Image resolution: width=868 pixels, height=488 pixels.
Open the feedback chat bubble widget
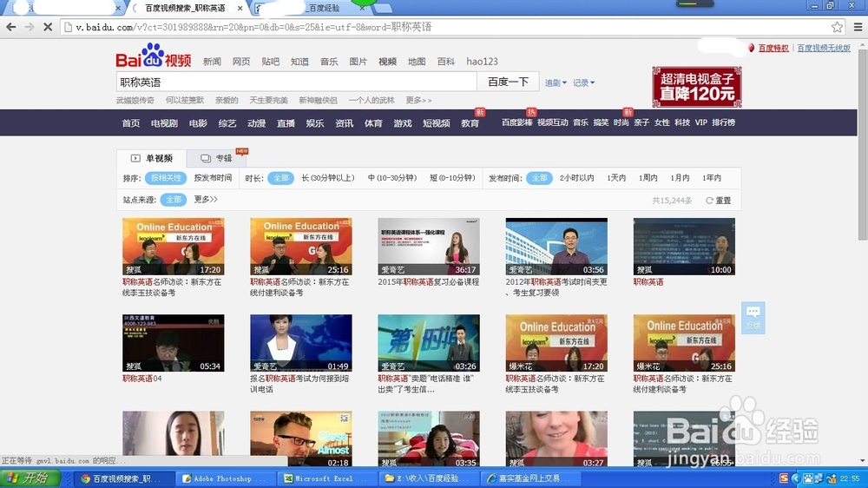click(x=753, y=318)
